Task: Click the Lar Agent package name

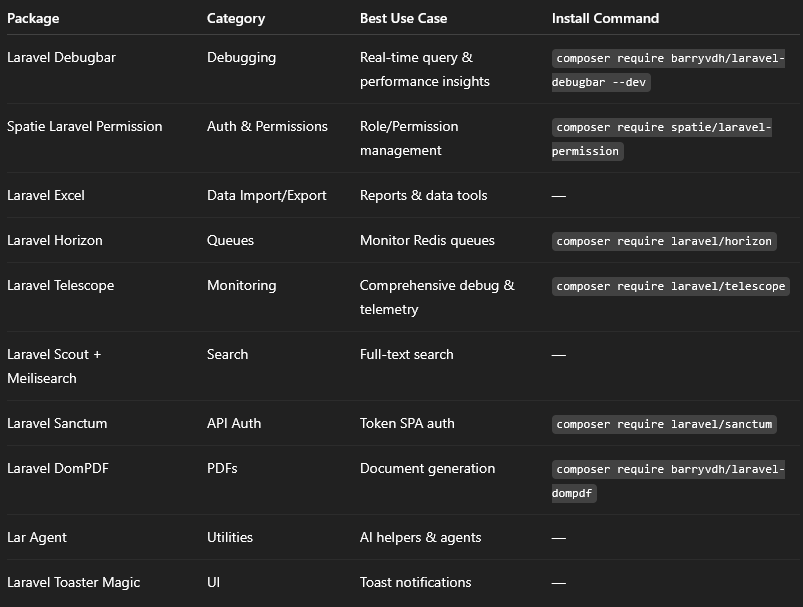Action: pos(37,537)
